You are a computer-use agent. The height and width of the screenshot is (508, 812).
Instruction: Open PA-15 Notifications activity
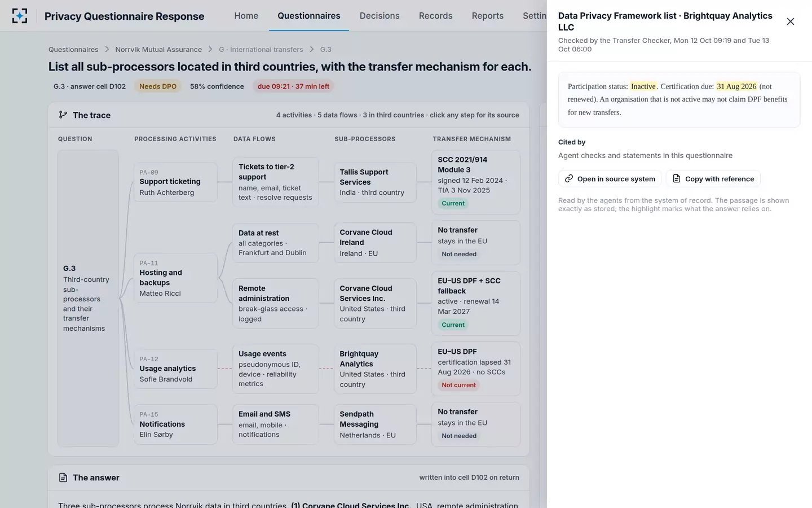pos(175,424)
